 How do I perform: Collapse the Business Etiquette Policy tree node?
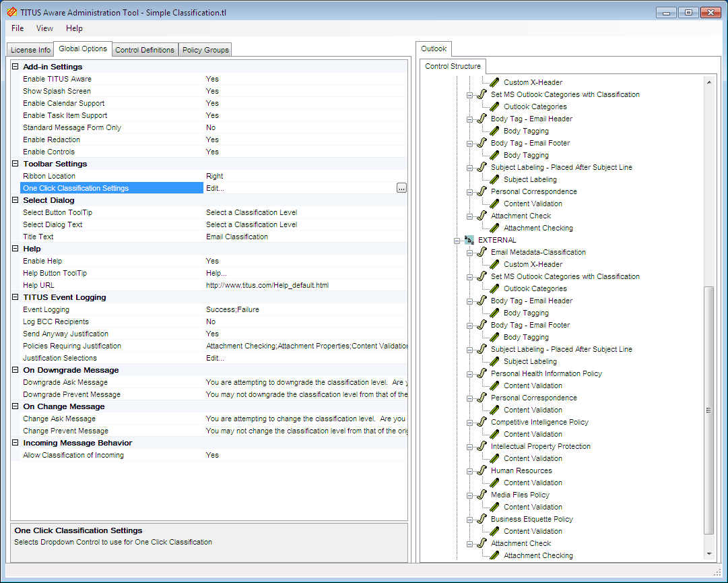(x=470, y=520)
